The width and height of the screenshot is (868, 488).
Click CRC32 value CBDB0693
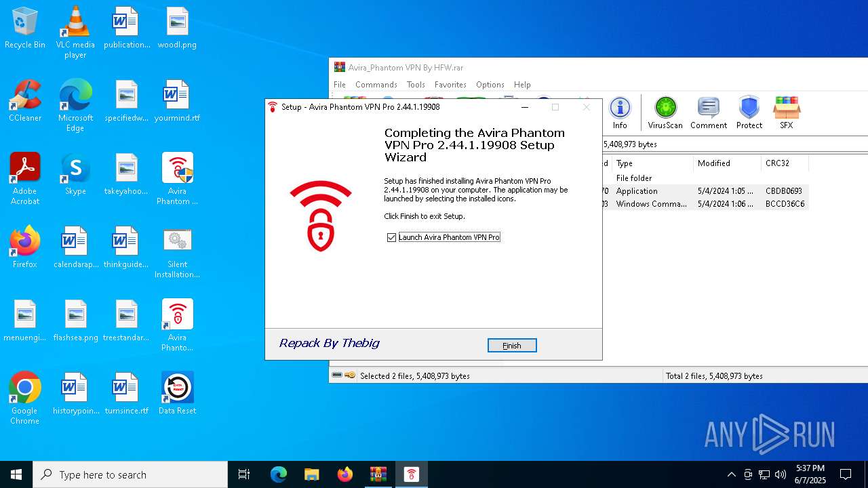pyautogui.click(x=784, y=191)
